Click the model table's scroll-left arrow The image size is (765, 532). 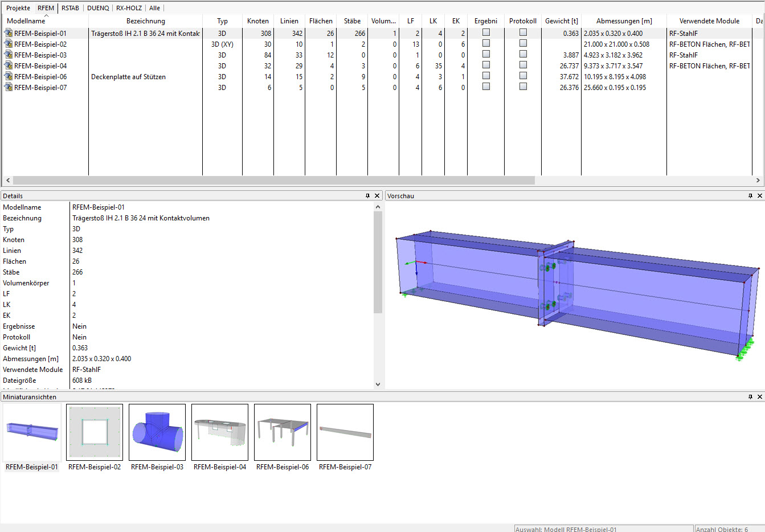click(8, 180)
